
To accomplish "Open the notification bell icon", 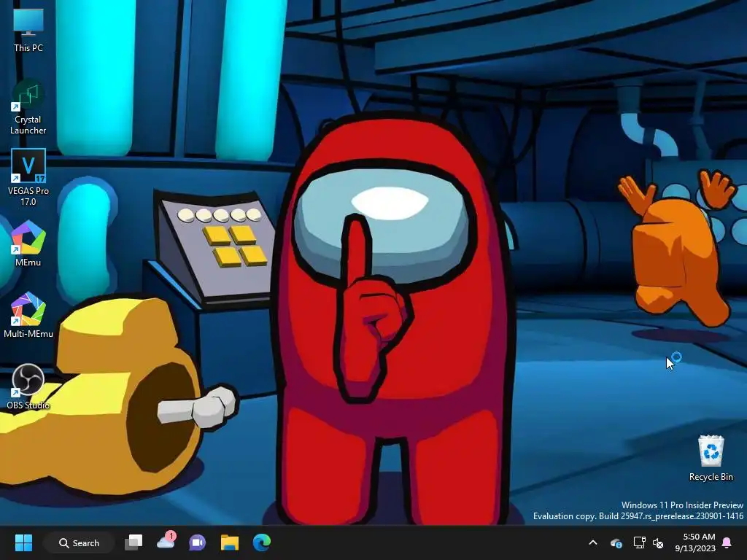I will (727, 542).
